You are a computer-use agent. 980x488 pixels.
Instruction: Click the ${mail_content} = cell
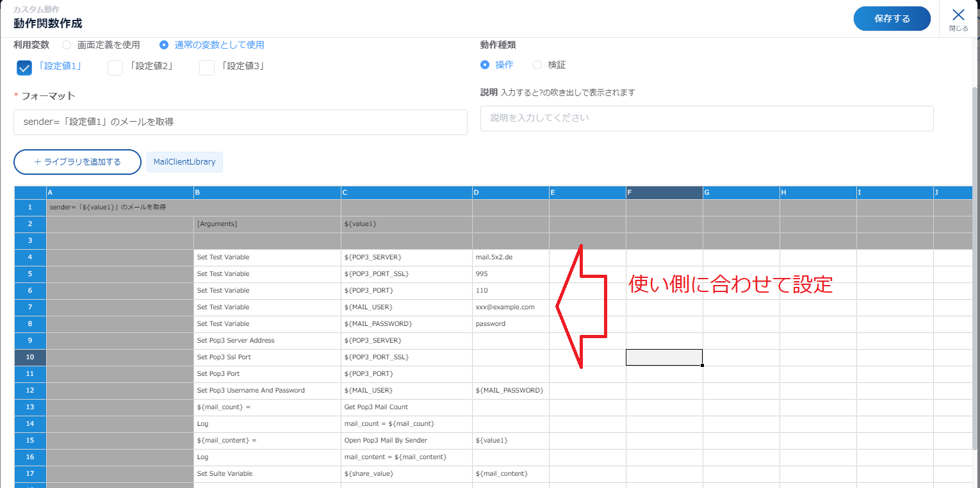coord(268,441)
